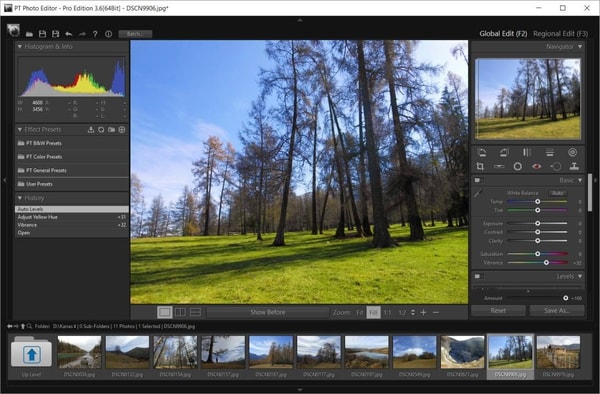Click Auto white balance button
The width and height of the screenshot is (600, 394).
(x=558, y=193)
